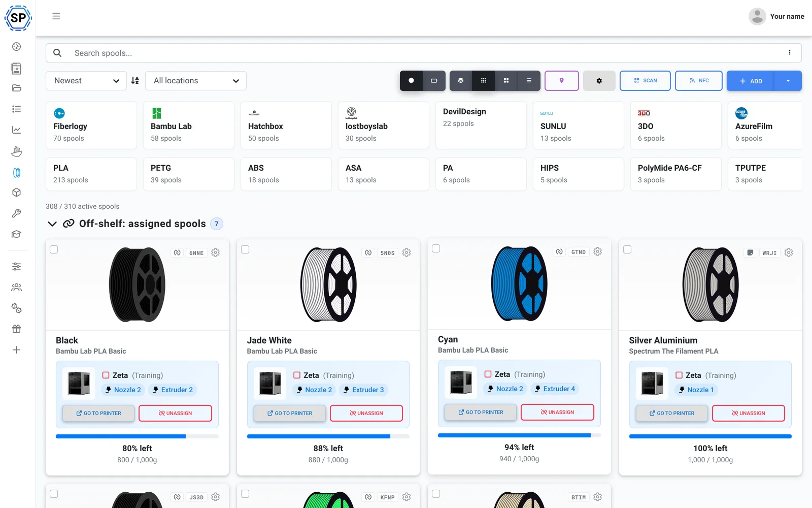The width and height of the screenshot is (812, 508).
Task: Open the sliders settings icon in sidebar
Action: 17,266
